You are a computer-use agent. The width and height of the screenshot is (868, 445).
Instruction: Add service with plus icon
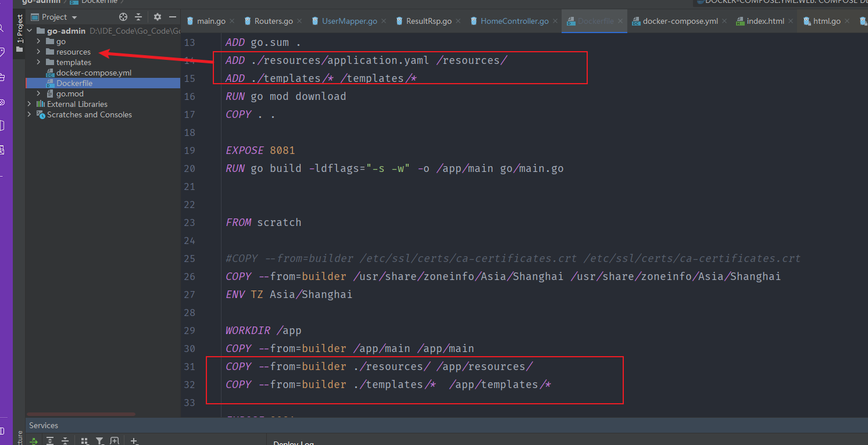click(x=134, y=441)
